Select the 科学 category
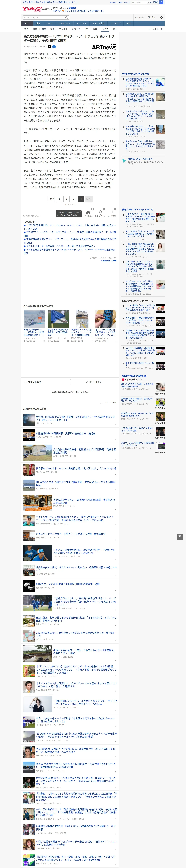The image size is (186, 868). click(x=95, y=29)
